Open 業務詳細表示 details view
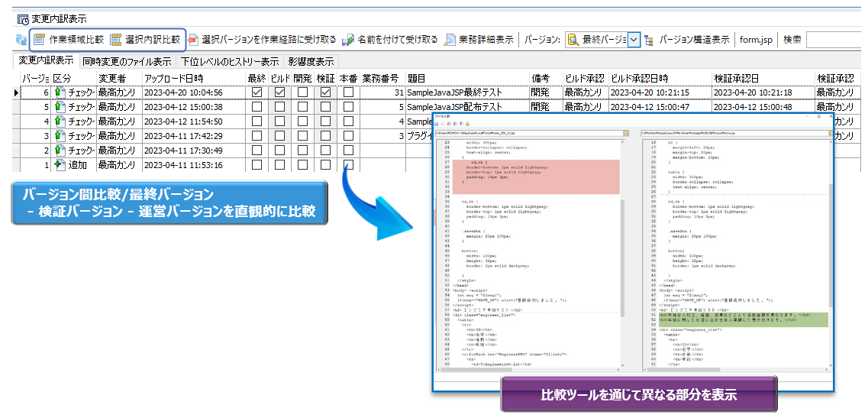This screenshot has height=418, width=868. (479, 40)
